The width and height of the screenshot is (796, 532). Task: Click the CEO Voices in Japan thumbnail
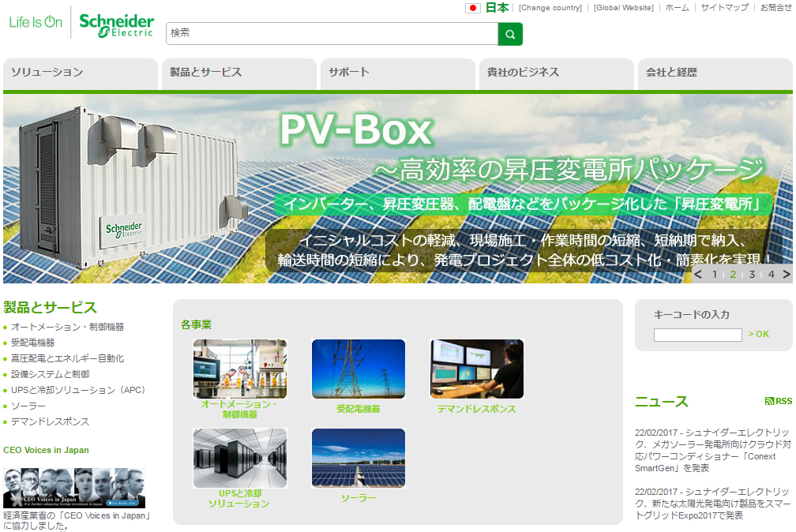(x=74, y=488)
